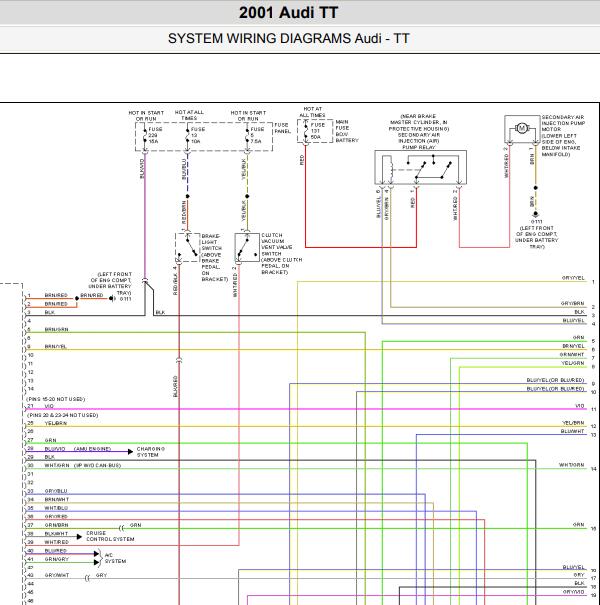Click the "GRY/BRN" label at right connector 2

tap(573, 304)
